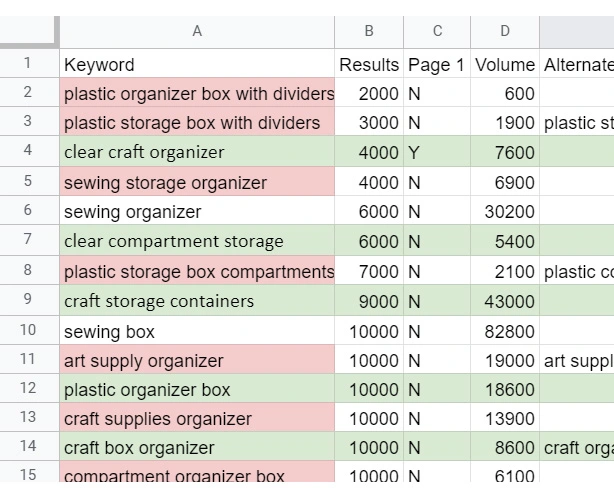Screen dimensions: 614x499
Task: Click the Results header cell
Action: point(369,63)
